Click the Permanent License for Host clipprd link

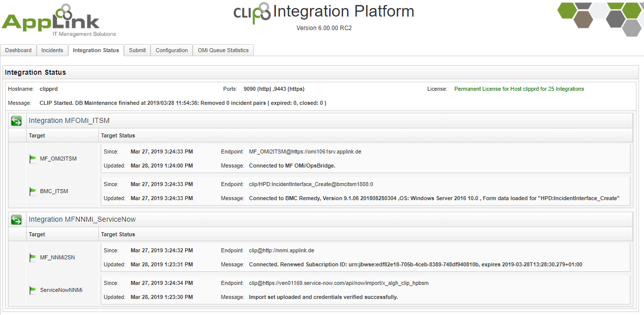(x=519, y=89)
